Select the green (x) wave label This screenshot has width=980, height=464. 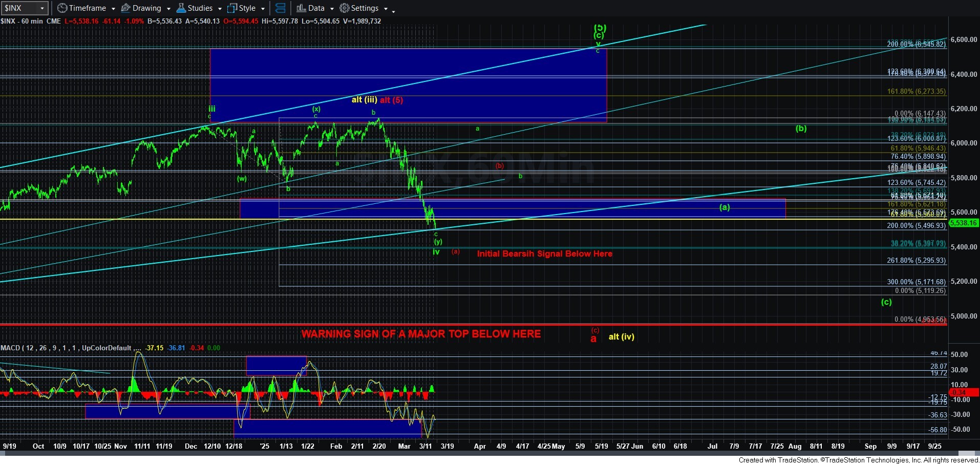pyautogui.click(x=316, y=109)
